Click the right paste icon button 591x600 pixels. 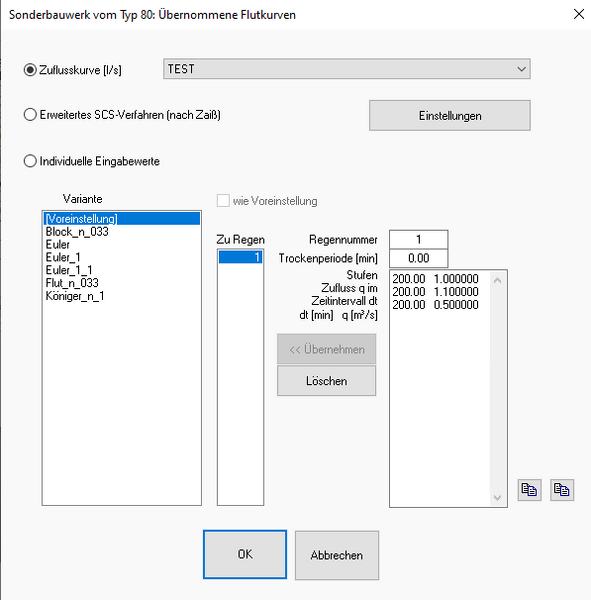tap(562, 490)
